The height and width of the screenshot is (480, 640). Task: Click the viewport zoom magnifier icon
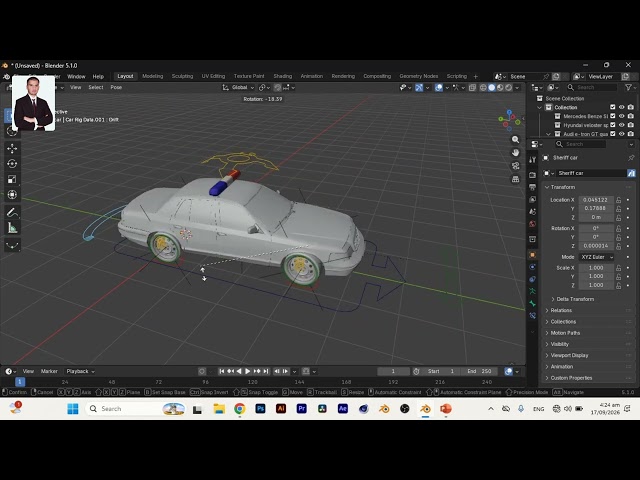[x=516, y=140]
